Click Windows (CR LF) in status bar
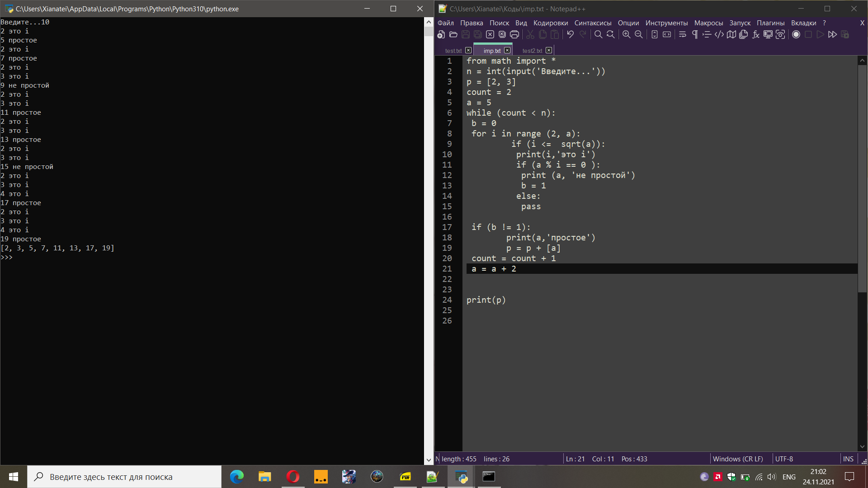Viewport: 868px width, 488px height. (x=738, y=459)
